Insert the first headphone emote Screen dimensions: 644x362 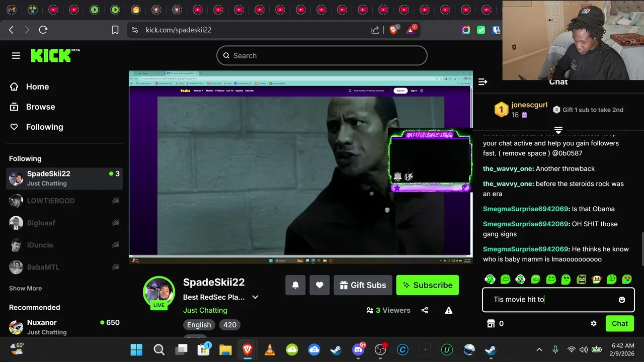click(490, 279)
